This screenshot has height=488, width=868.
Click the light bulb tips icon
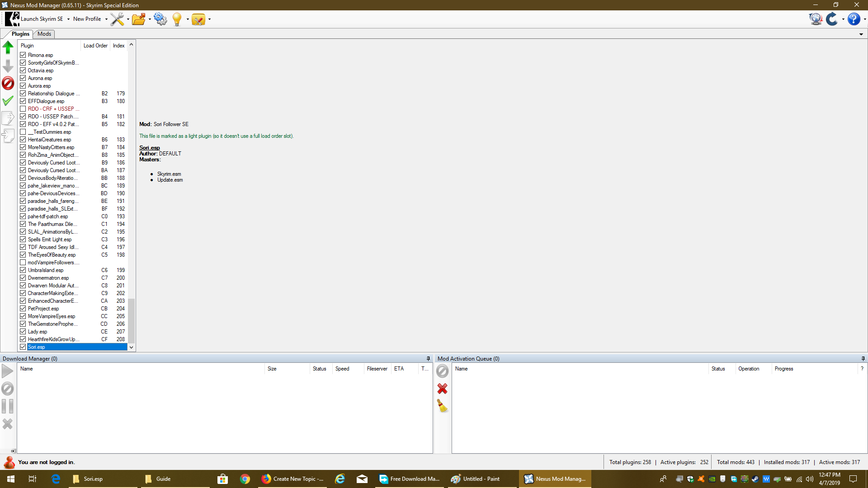[x=177, y=19]
